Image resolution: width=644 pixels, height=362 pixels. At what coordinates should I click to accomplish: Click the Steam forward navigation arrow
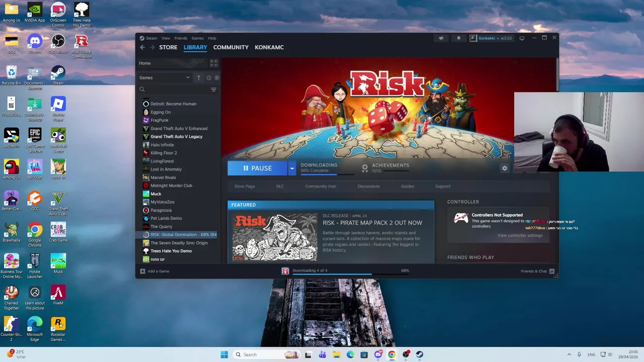pyautogui.click(x=152, y=47)
